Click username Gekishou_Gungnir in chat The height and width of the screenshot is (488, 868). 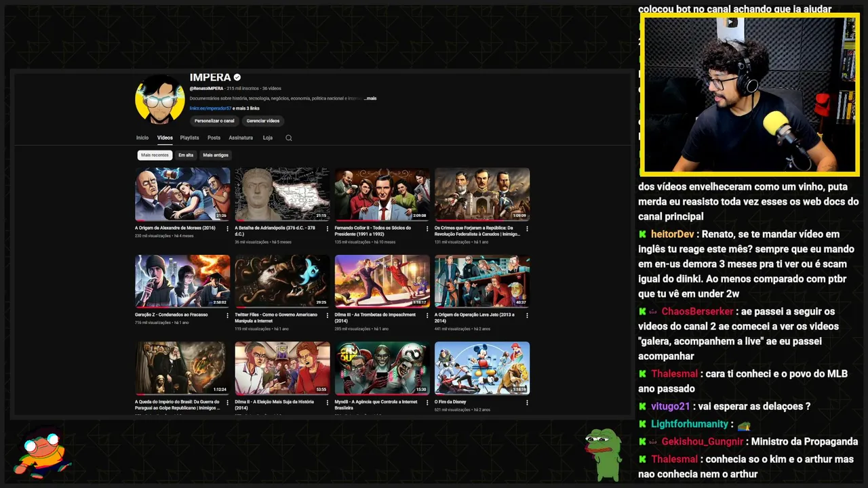703,442
